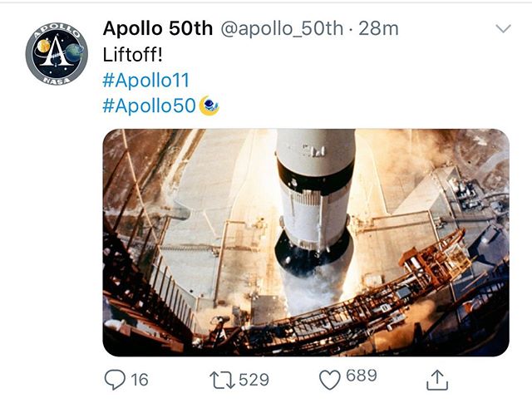Toggle the like heart icon
This screenshot has height=403, width=532.
pyautogui.click(x=330, y=379)
